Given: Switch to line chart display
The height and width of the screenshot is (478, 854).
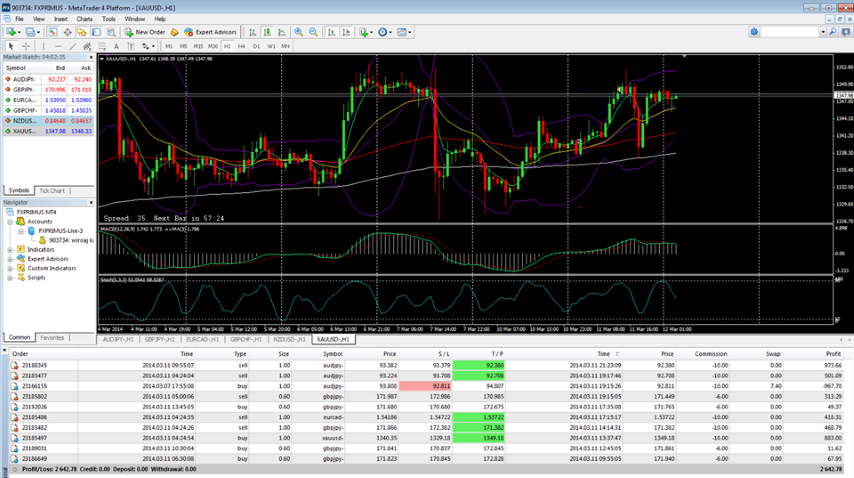Looking at the screenshot, I should (282, 32).
